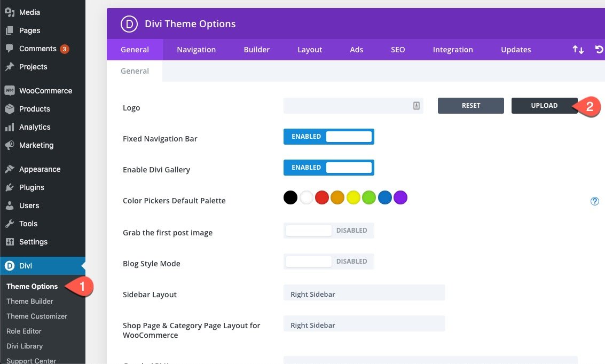Click the media icon in Logo field
This screenshot has height=364, width=605.
417,106
